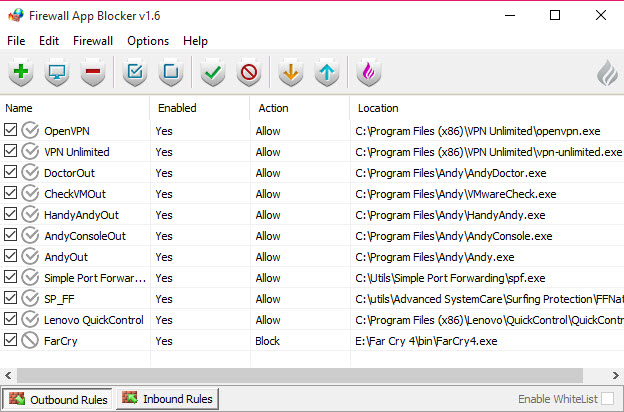The height and width of the screenshot is (412, 624).
Task: Click the blue up arrow icon
Action: click(326, 72)
